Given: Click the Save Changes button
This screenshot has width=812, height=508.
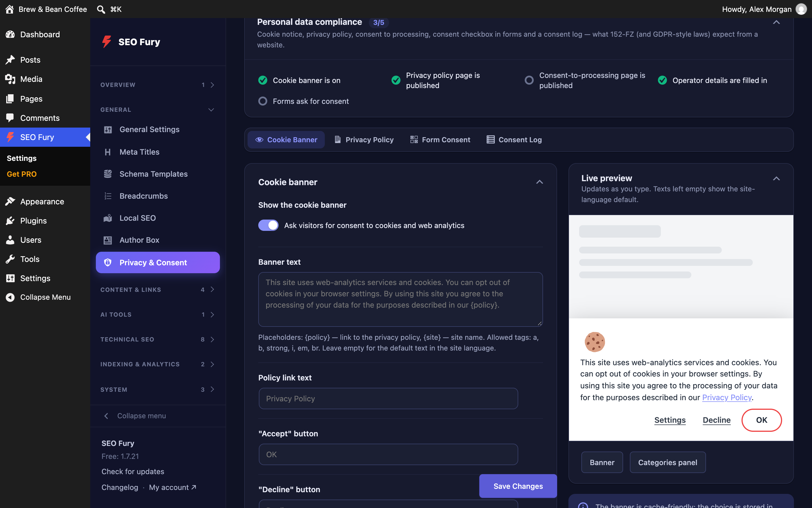Looking at the screenshot, I should coord(518,486).
